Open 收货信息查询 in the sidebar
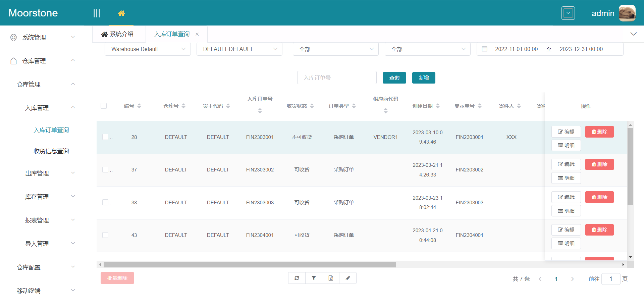The height and width of the screenshot is (306, 644). (51, 151)
